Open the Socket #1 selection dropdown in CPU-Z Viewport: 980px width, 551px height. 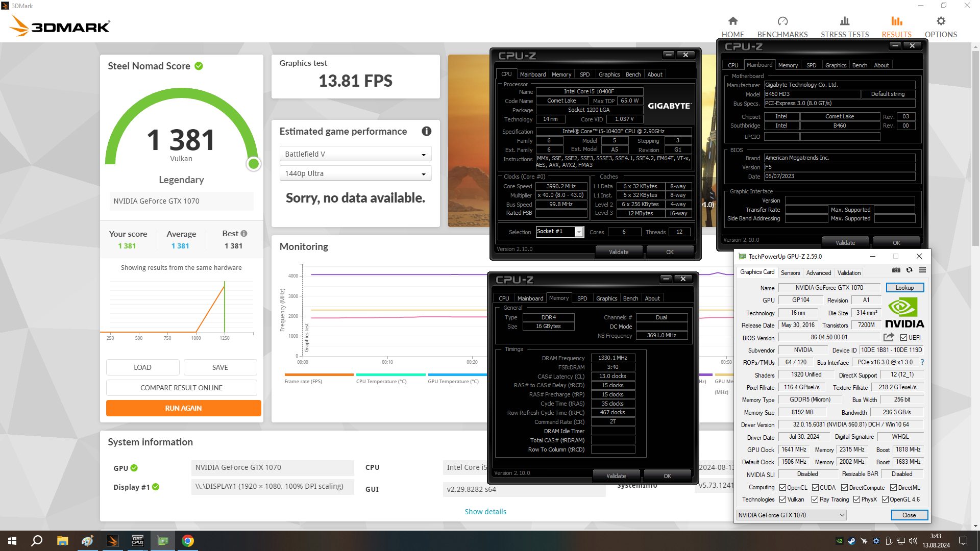[x=559, y=232]
